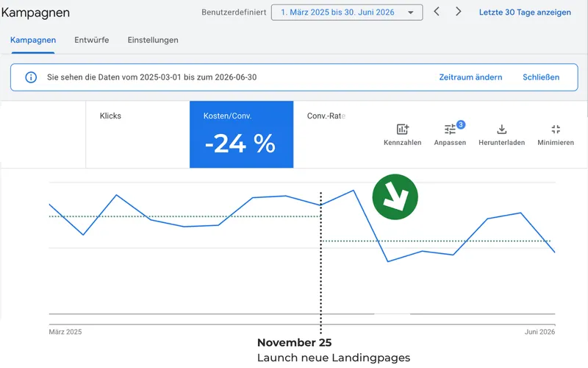Viewport: 588px width, 368px height.
Task: Go to the previous date range arrow
Action: pos(437,12)
